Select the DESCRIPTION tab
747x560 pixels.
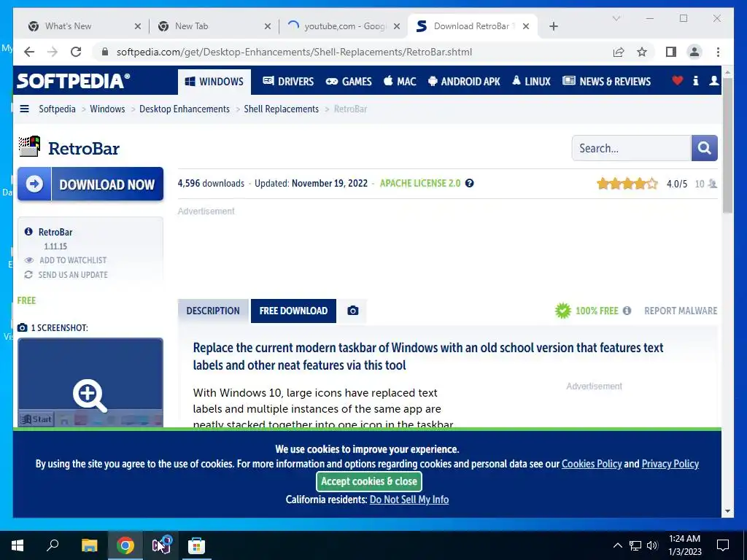pyautogui.click(x=213, y=311)
